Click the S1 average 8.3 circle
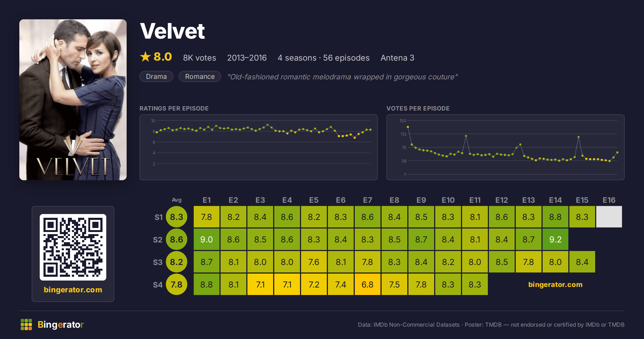The height and width of the screenshot is (339, 644). 177,217
